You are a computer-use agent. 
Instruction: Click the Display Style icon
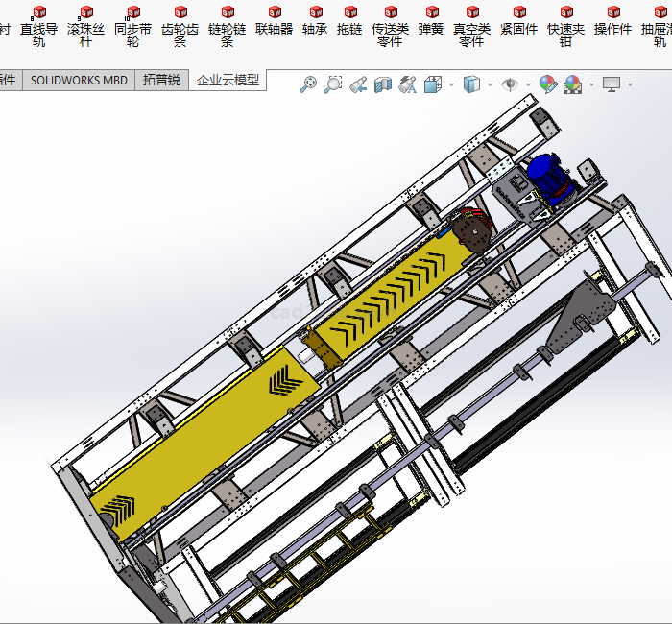tap(471, 84)
